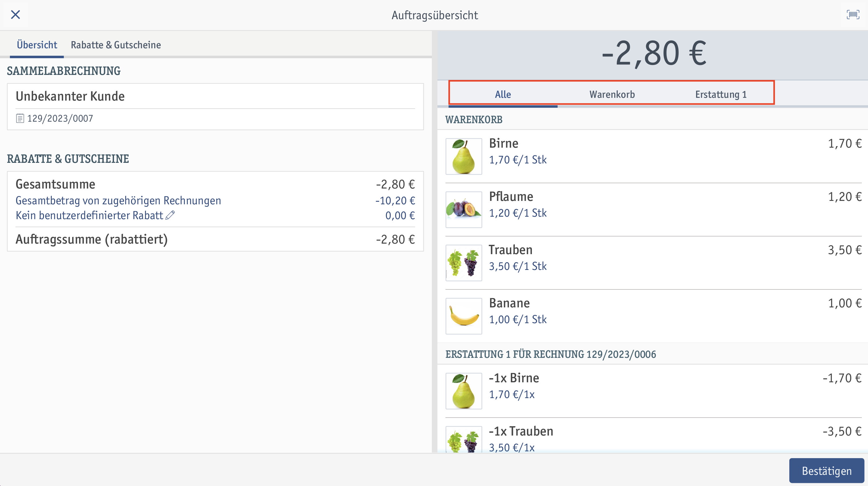This screenshot has width=868, height=486.
Task: Click the Banane banana thumbnail
Action: pos(464,316)
